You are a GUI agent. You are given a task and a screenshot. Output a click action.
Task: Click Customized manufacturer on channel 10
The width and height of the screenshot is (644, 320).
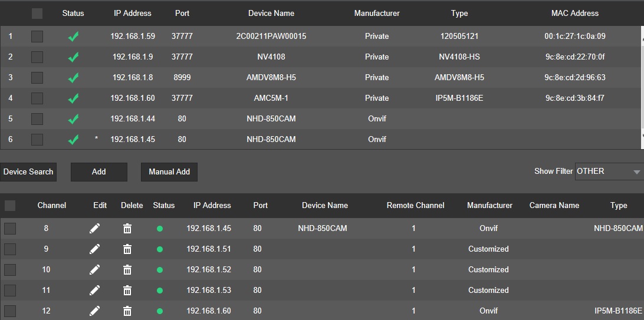click(x=488, y=269)
